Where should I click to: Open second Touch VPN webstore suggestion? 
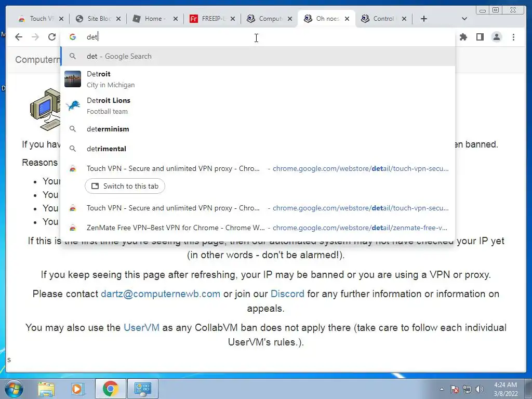click(258, 208)
